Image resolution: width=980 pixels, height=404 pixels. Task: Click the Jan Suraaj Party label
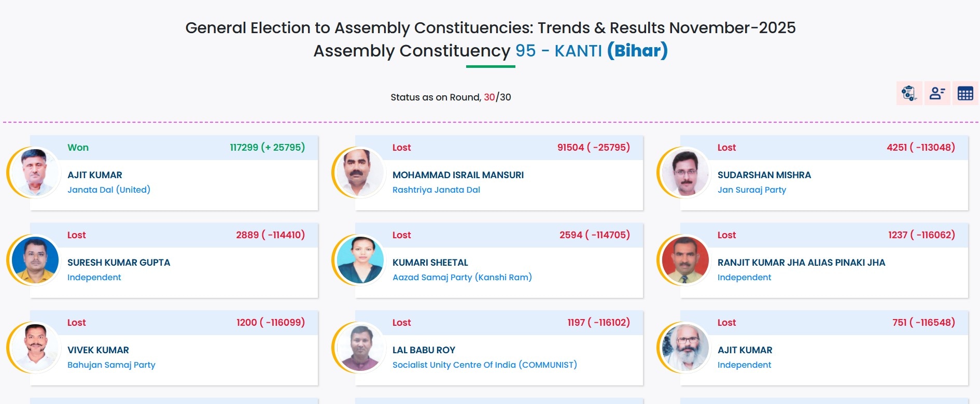click(751, 190)
